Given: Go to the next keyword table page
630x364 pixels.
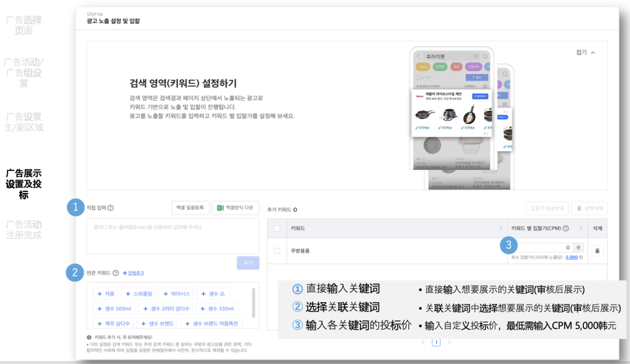Looking at the screenshot, I should 449,342.
